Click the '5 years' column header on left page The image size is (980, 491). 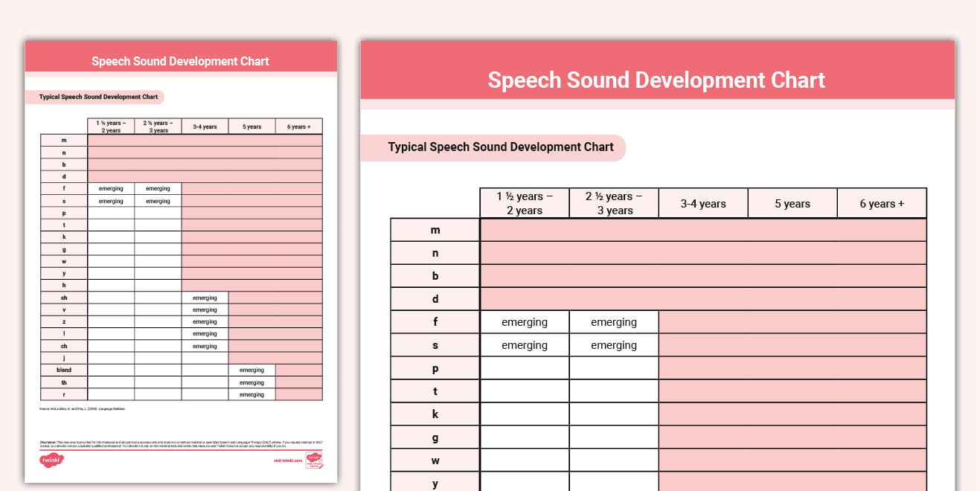click(252, 126)
